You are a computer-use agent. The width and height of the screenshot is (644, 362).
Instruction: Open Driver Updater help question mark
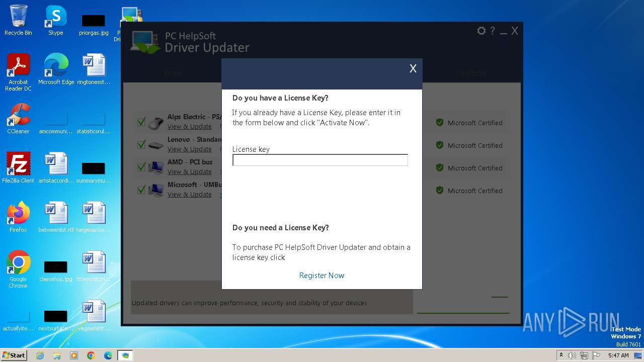(493, 31)
